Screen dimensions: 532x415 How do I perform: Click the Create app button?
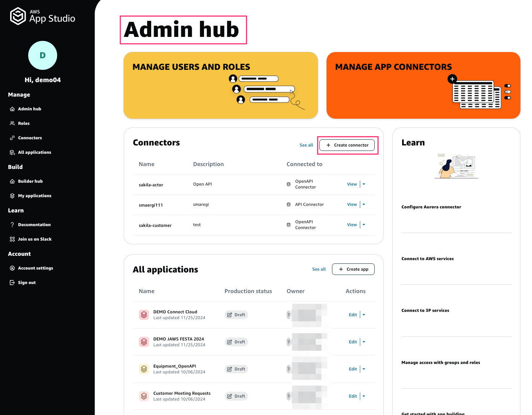coord(353,269)
